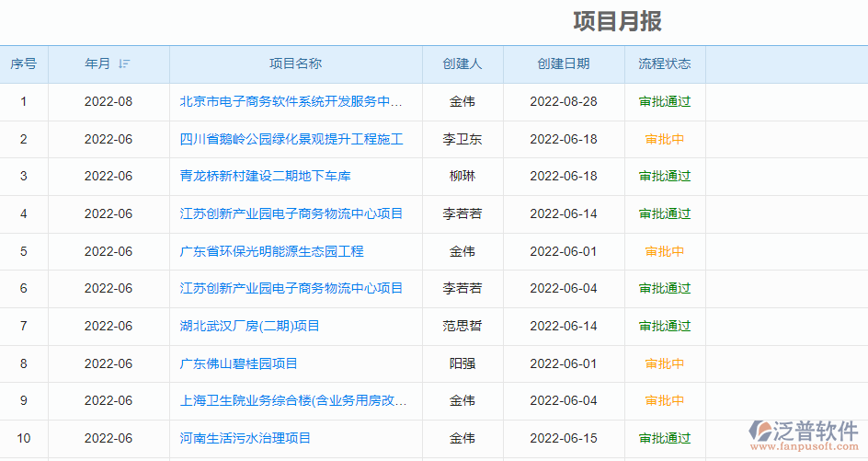The width and height of the screenshot is (868, 461).
Task: Click the 2022-08-28 creation date cell
Action: coord(563,101)
